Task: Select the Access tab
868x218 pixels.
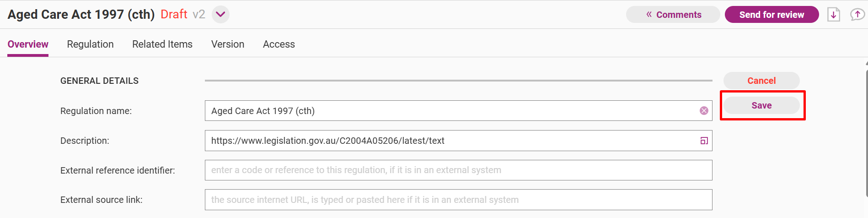Action: click(279, 44)
